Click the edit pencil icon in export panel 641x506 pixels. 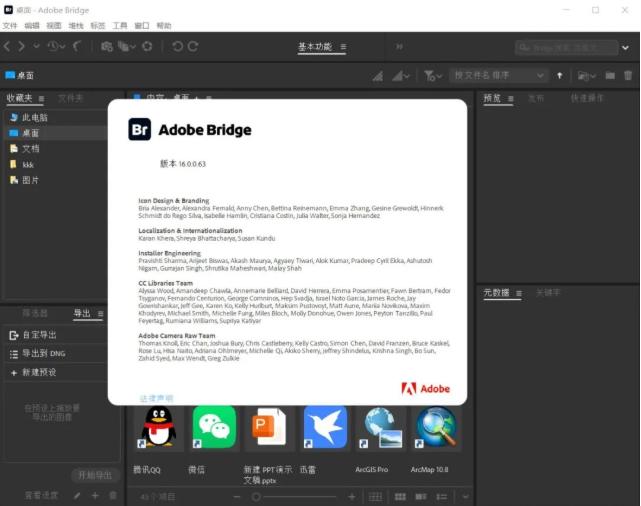coord(77,495)
